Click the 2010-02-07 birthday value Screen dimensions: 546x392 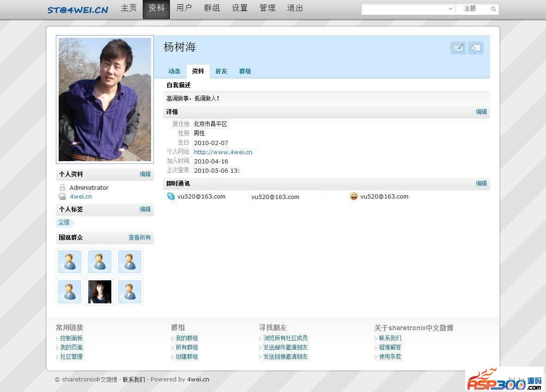[x=211, y=143]
